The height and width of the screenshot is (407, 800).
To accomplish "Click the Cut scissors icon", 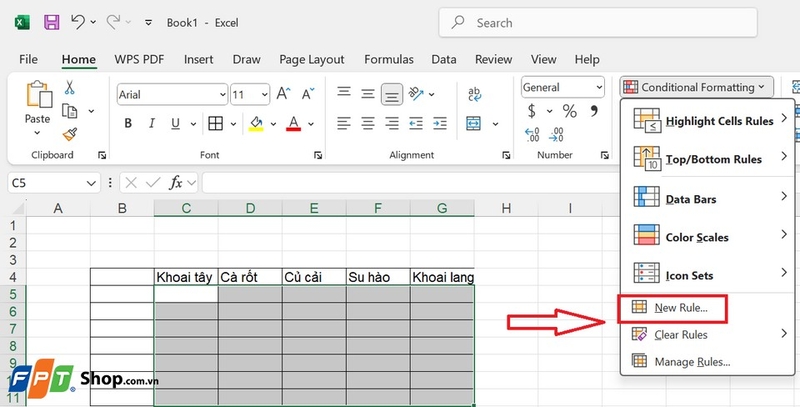I will [x=69, y=88].
